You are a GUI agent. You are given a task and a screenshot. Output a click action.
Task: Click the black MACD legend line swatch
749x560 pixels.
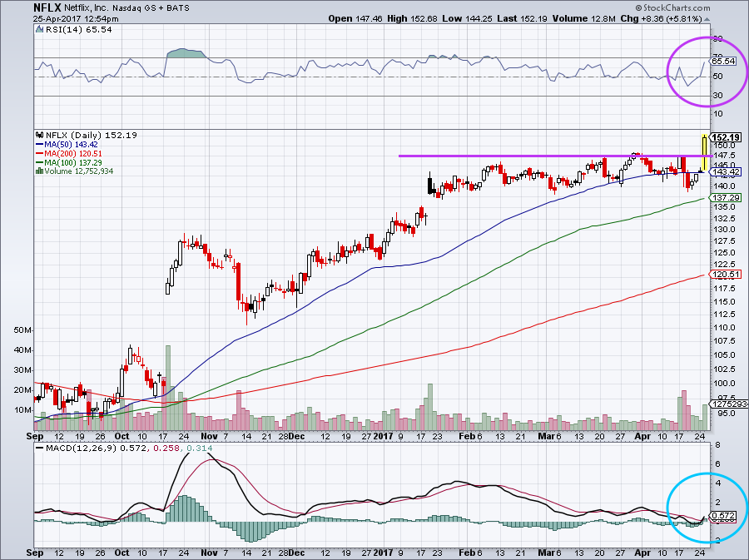click(40, 448)
